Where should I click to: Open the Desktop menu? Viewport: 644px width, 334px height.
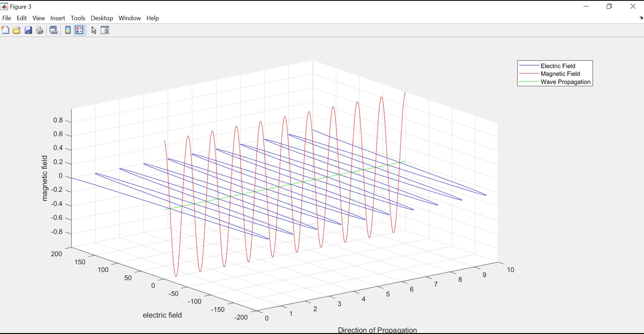(x=101, y=18)
